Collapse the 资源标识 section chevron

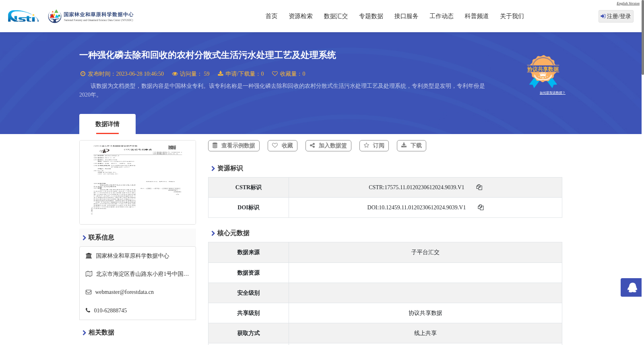point(213,169)
